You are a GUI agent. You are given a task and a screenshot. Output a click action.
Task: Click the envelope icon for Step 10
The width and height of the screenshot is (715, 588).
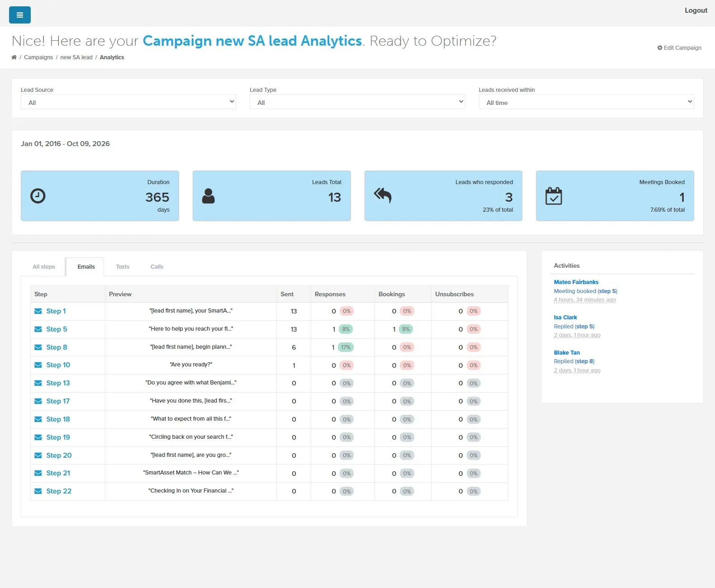38,365
